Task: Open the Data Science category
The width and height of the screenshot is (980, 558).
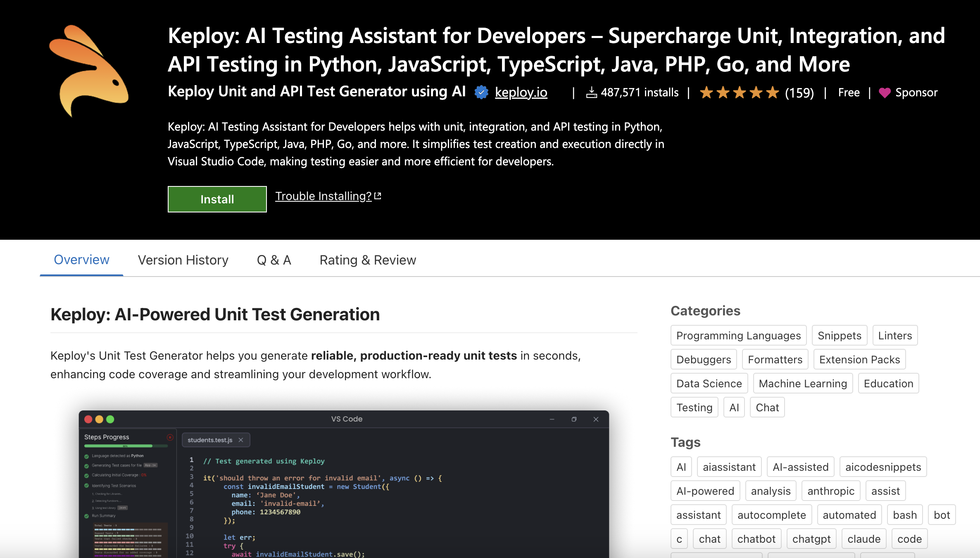Action: (709, 384)
